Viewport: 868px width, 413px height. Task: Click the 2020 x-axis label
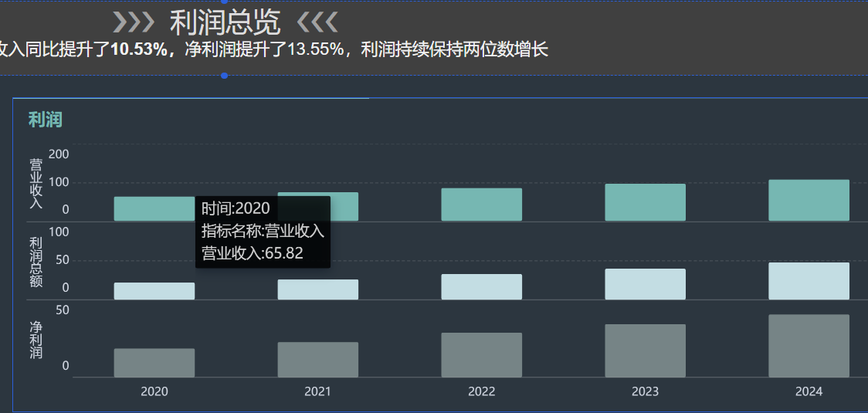[154, 391]
